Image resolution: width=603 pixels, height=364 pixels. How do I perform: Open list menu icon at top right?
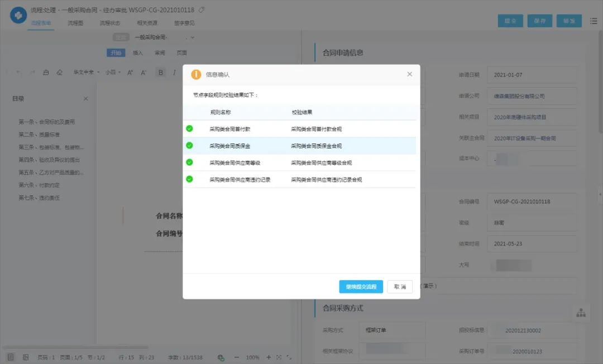coord(594,21)
